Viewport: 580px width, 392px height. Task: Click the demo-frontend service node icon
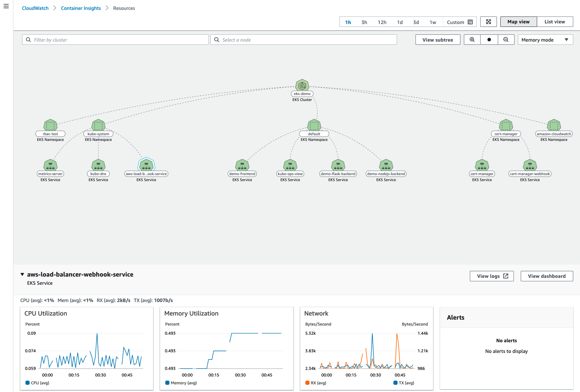tap(242, 165)
